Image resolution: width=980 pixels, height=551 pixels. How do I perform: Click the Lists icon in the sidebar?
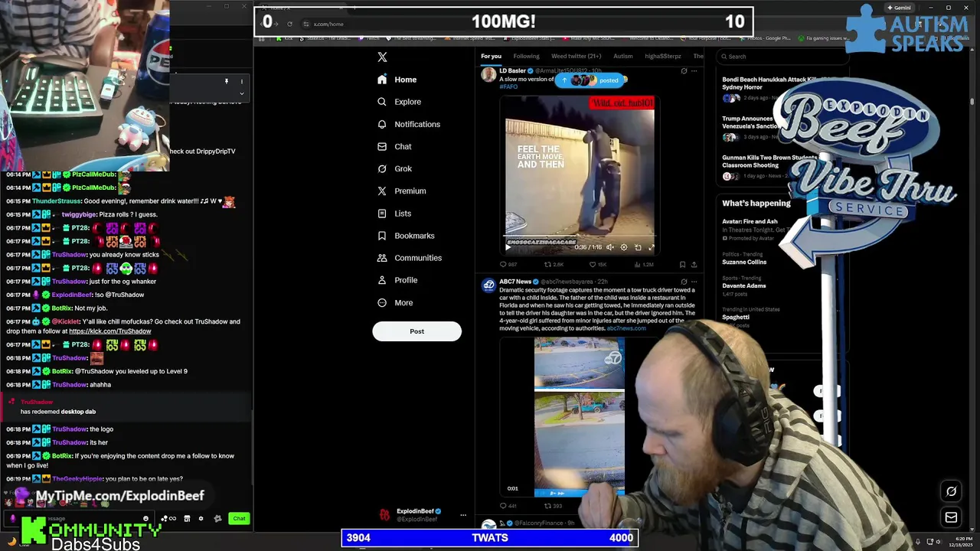tap(382, 214)
